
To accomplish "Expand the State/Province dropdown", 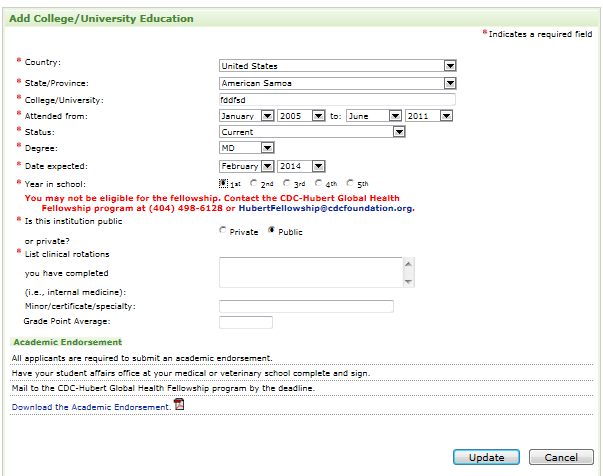I will [337, 83].
